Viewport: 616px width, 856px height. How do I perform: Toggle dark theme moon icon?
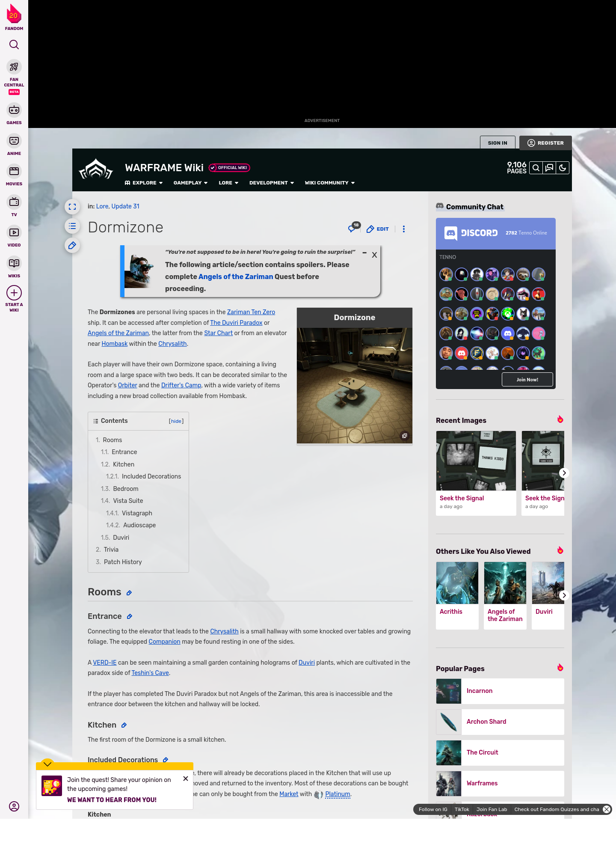[x=563, y=168]
